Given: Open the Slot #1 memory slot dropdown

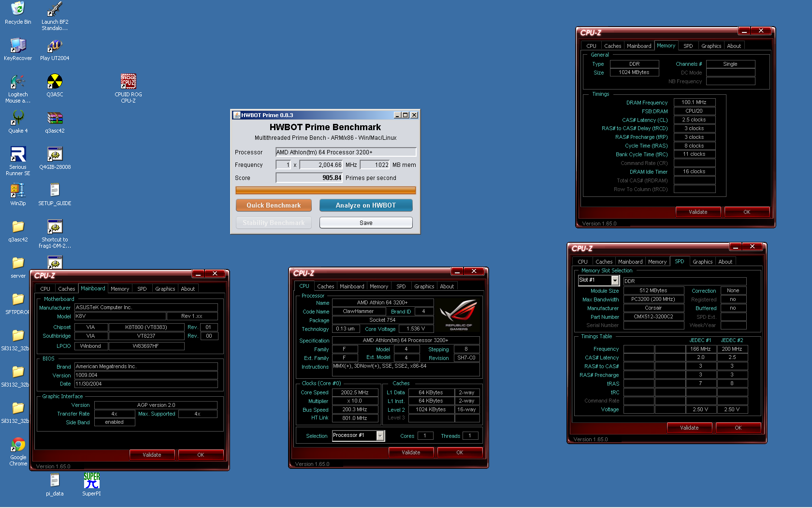Looking at the screenshot, I should click(x=615, y=281).
